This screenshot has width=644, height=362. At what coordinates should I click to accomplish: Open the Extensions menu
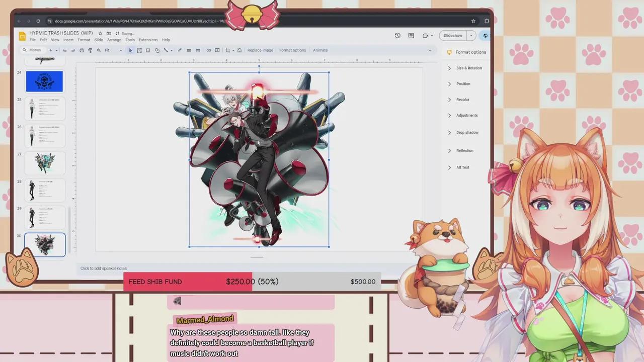coord(148,40)
